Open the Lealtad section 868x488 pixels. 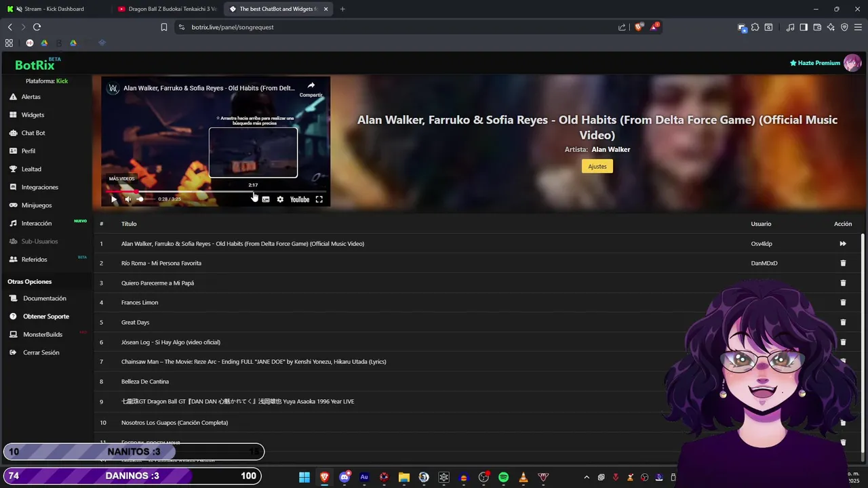[31, 169]
